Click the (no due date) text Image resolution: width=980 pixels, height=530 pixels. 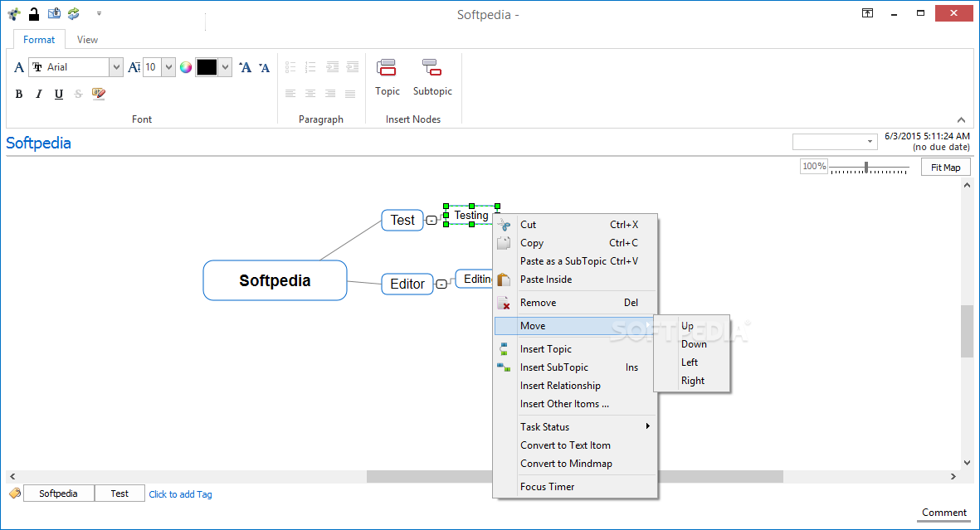coord(941,148)
